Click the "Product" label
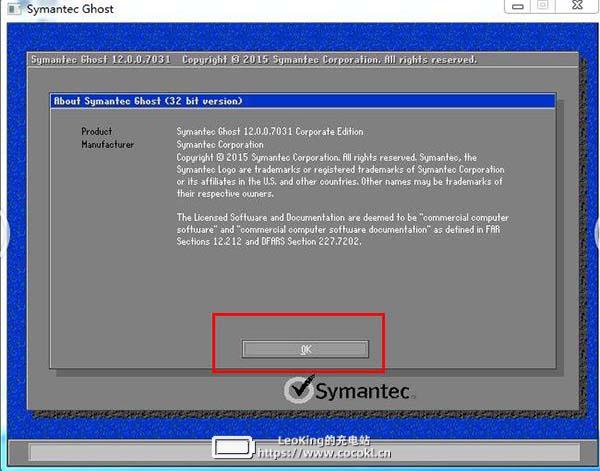This screenshot has width=600, height=471. click(x=97, y=131)
